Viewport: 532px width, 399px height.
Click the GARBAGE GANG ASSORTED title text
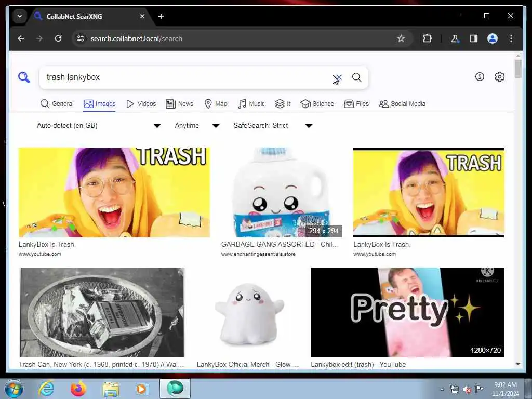(x=280, y=244)
